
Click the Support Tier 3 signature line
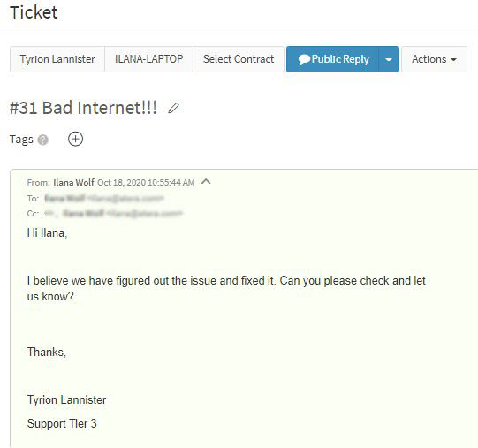click(x=62, y=423)
